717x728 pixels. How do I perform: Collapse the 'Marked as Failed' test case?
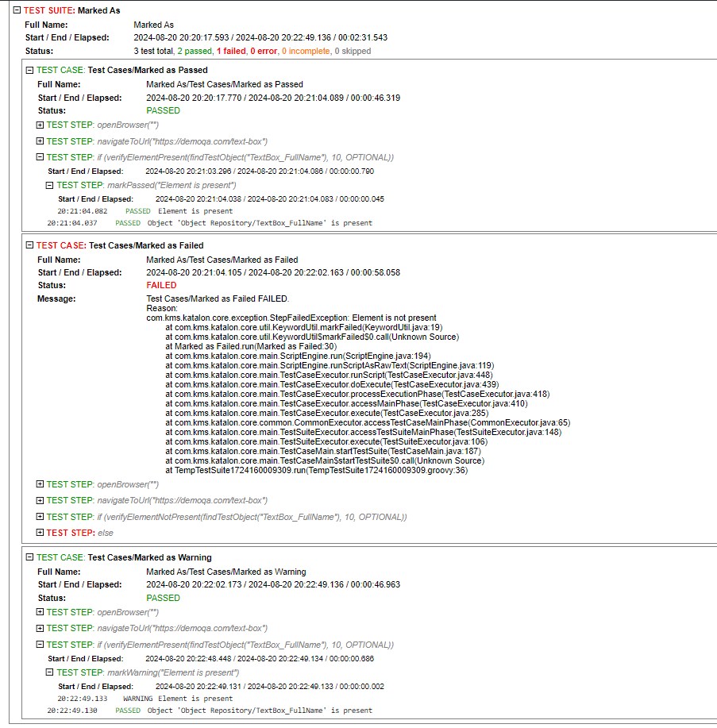click(x=30, y=245)
